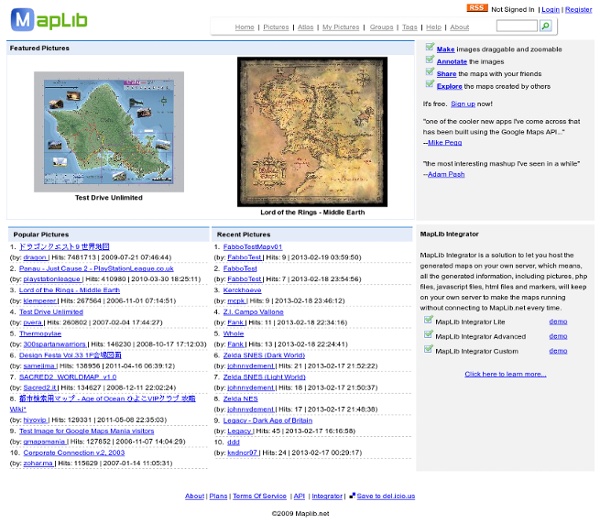Open Z.I. Campo Vallone picture link
600x527 pixels.
(253, 312)
